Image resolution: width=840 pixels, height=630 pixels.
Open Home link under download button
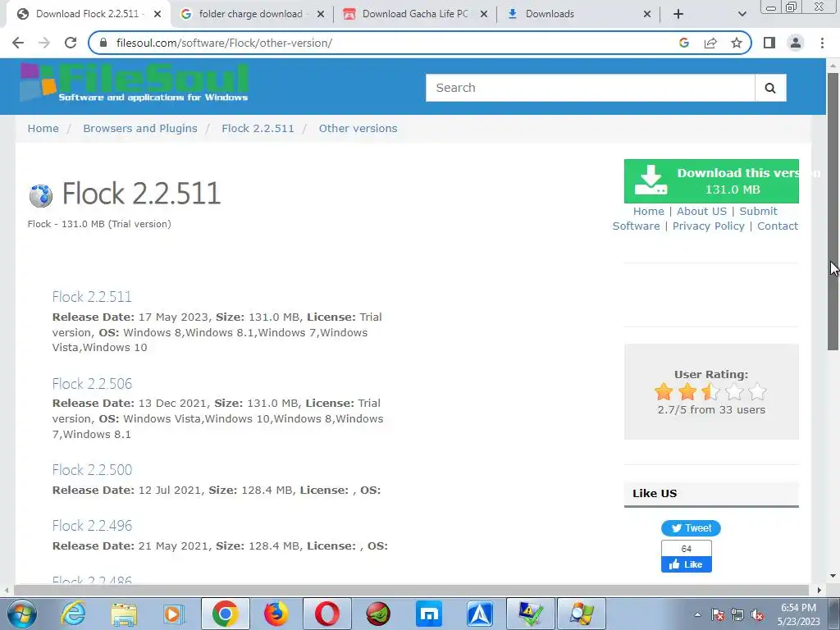coord(648,211)
